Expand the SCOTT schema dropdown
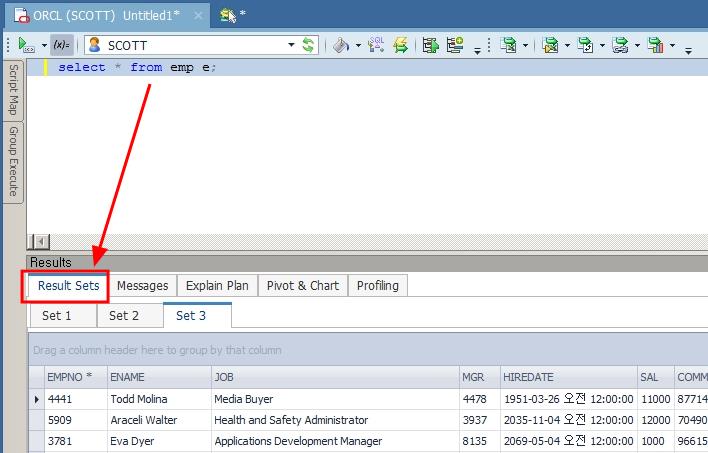The image size is (708, 453). click(x=292, y=45)
